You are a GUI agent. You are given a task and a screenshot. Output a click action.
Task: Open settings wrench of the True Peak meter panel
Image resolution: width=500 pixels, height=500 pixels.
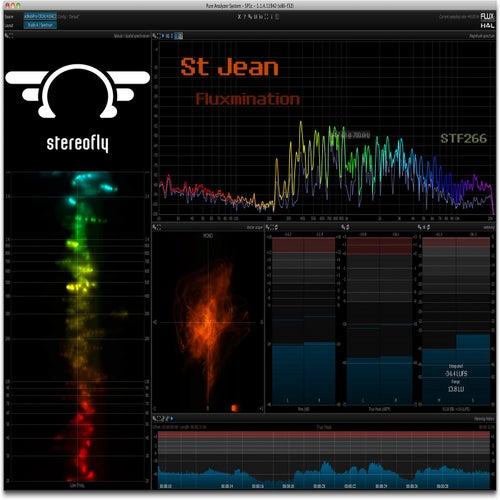point(343,227)
